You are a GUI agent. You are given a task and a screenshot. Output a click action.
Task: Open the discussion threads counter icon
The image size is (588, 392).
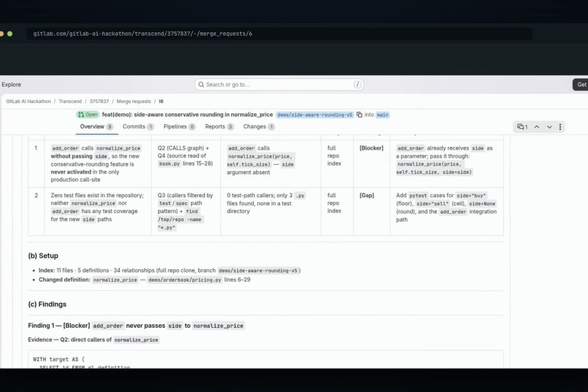point(522,127)
